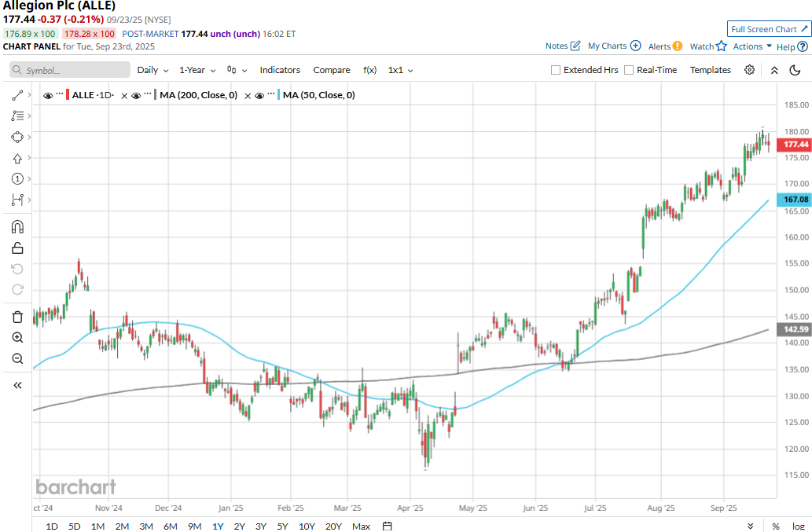Image resolution: width=812 pixels, height=532 pixels.
Task: Open chart settings gear
Action: tap(749, 70)
